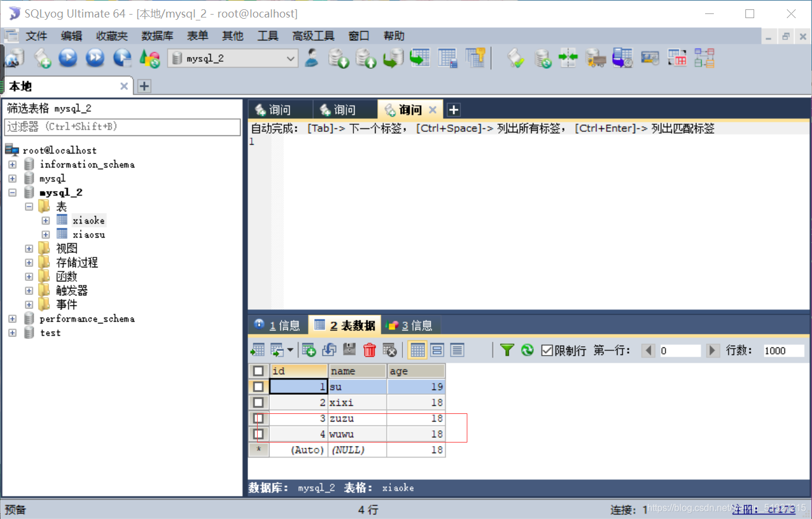Check the row checkbox for wuwu
Screen dimensions: 812x519
coord(258,434)
